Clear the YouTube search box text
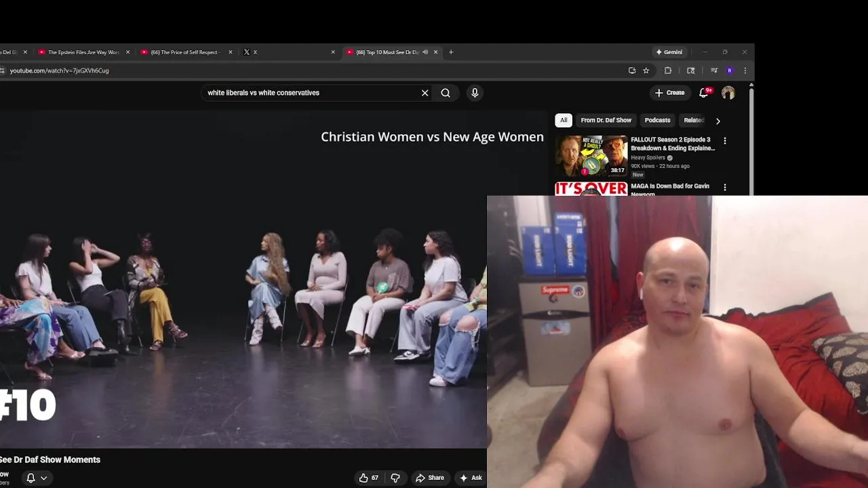The height and width of the screenshot is (488, 868). tap(425, 93)
